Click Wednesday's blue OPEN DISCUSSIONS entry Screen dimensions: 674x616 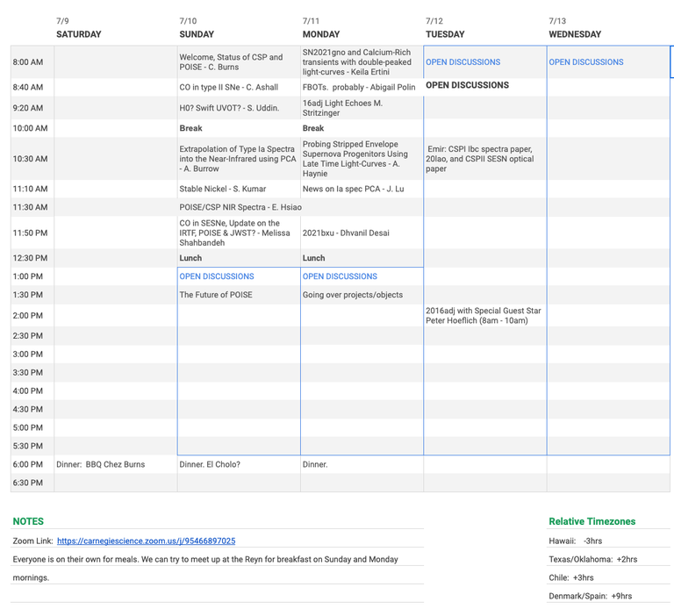tap(586, 62)
